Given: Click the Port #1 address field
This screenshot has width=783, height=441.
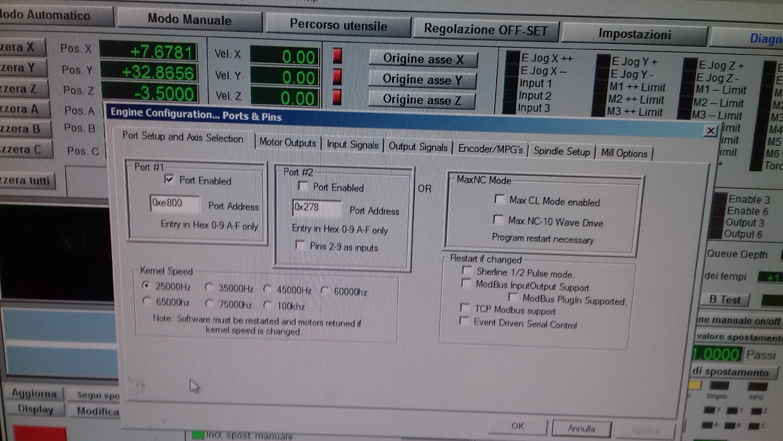Looking at the screenshot, I should (x=174, y=202).
